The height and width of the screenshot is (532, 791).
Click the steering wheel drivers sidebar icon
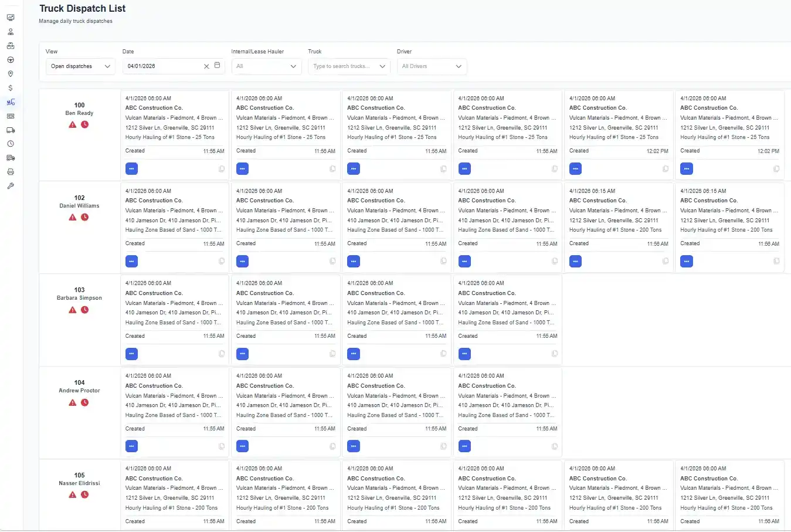click(11, 60)
